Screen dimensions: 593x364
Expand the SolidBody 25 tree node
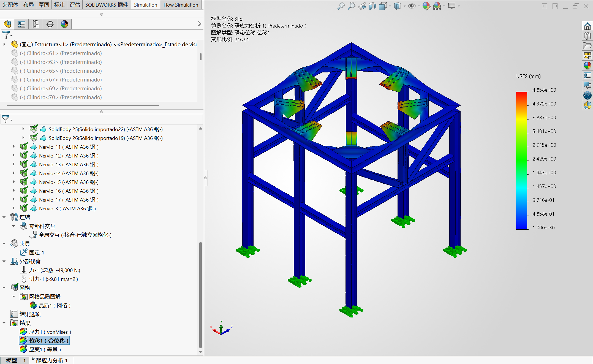pos(23,129)
